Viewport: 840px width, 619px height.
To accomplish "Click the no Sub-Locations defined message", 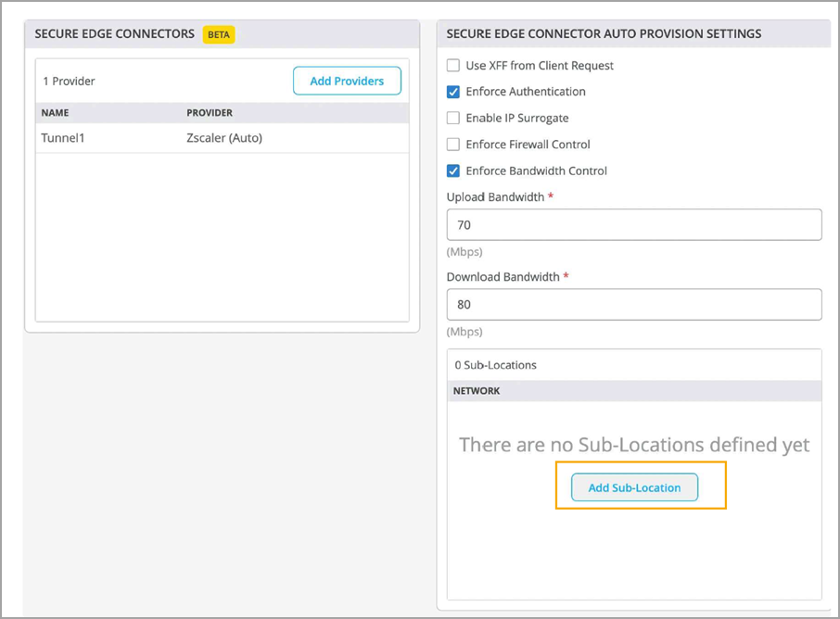I will tap(634, 445).
